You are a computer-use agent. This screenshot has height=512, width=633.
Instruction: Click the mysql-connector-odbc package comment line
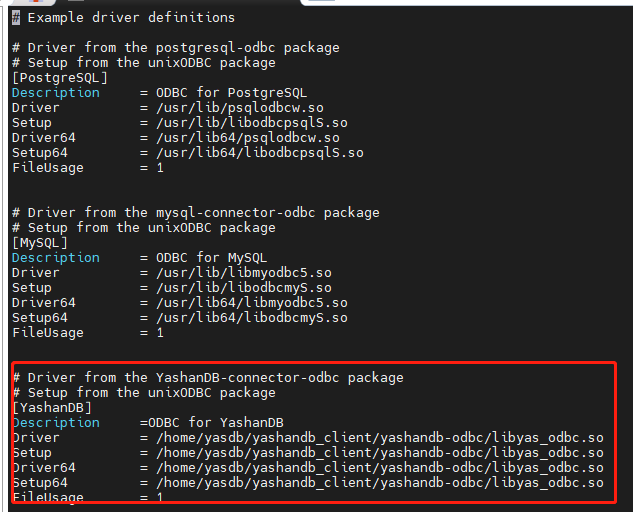[196, 213]
